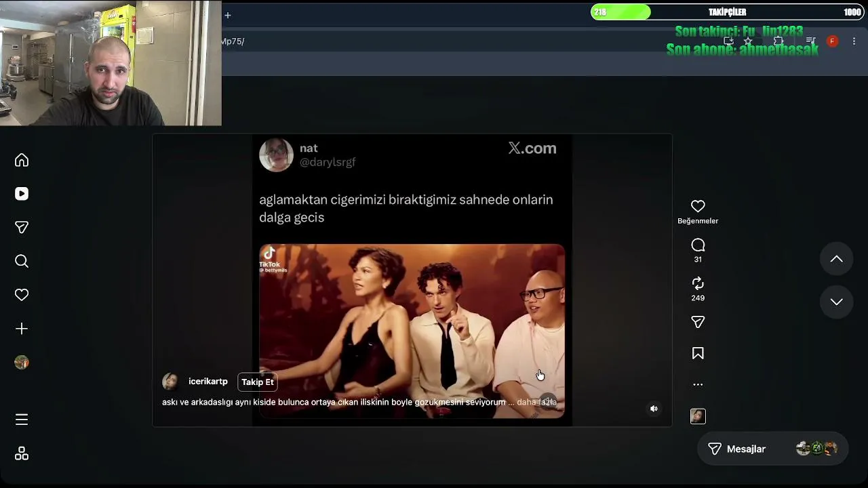Skip to the next reel with down chevron
The width and height of the screenshot is (868, 488).
[x=837, y=302]
